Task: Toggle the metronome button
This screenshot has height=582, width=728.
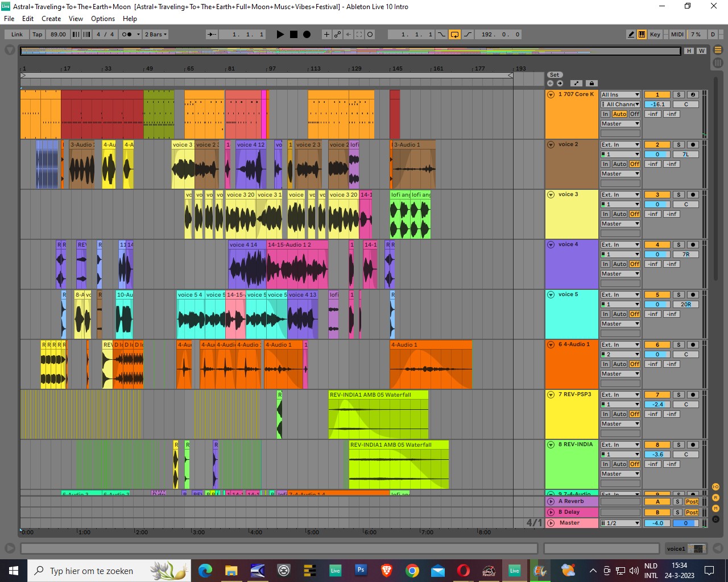Action: [x=127, y=34]
